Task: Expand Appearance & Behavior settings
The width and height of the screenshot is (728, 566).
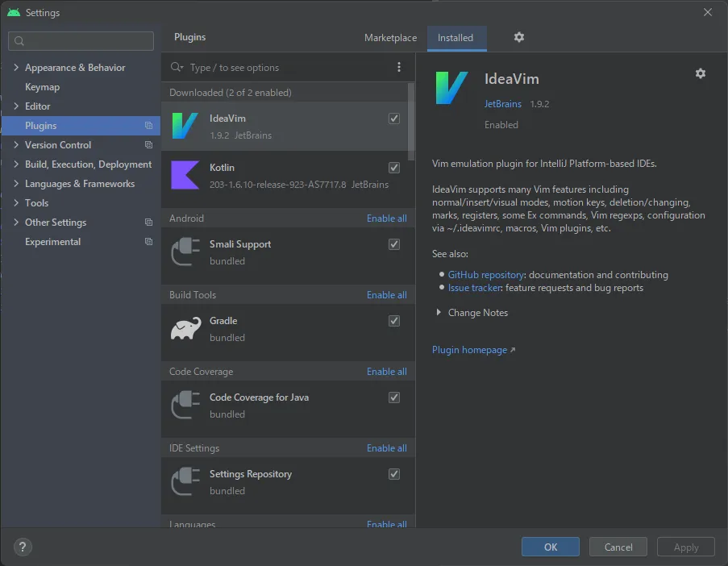Action: [16, 68]
